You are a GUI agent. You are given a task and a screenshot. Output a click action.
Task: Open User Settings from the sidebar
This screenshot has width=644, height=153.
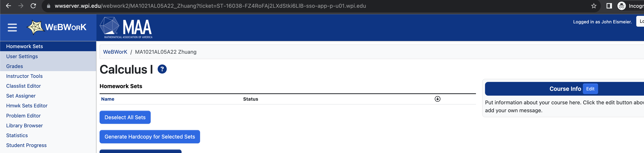pyautogui.click(x=22, y=56)
